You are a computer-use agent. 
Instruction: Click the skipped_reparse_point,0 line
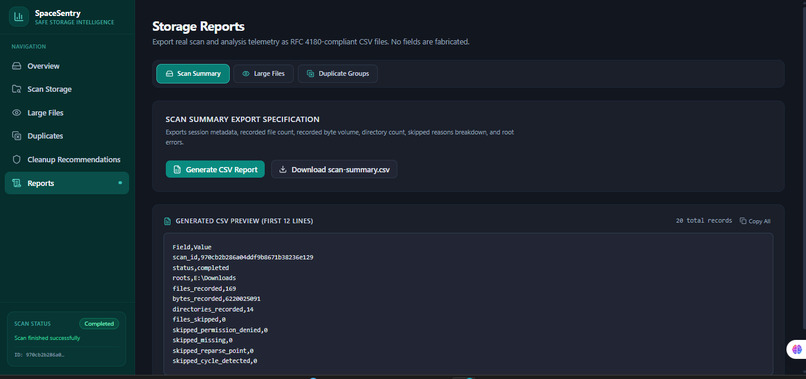(213, 351)
